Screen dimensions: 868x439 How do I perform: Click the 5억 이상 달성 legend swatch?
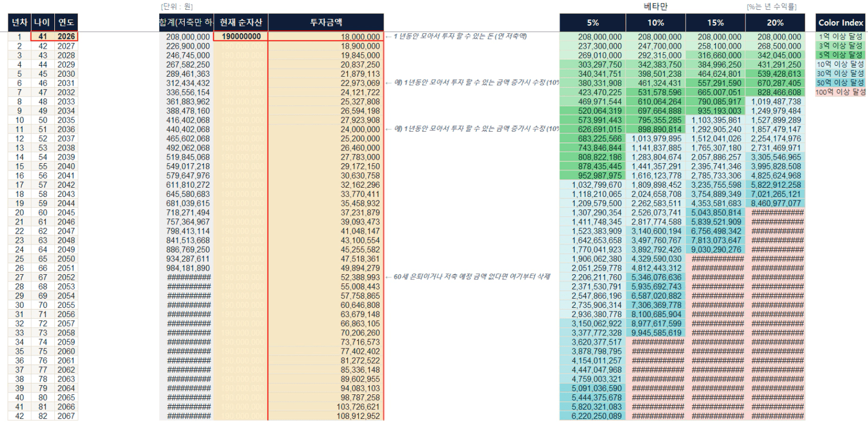pos(841,55)
